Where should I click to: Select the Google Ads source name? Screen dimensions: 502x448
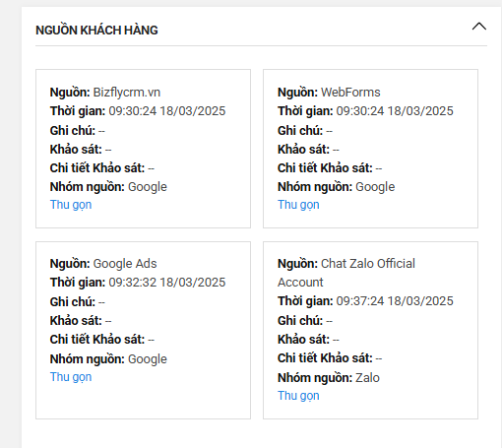click(125, 264)
